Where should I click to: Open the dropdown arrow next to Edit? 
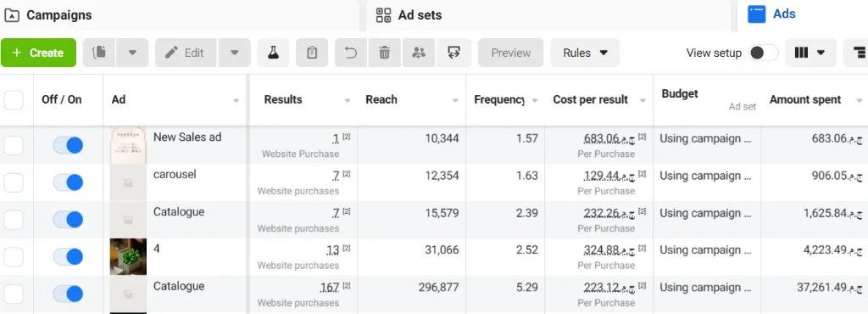(x=235, y=53)
